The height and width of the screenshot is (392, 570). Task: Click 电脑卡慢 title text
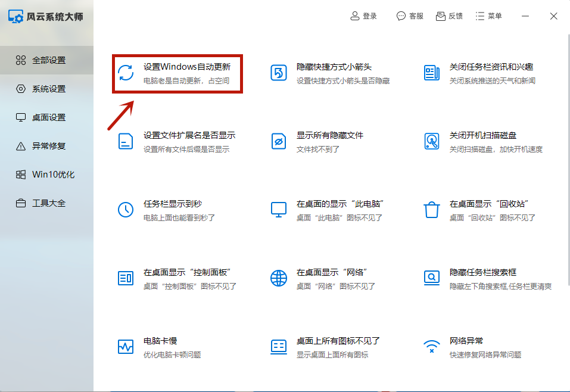click(x=160, y=341)
